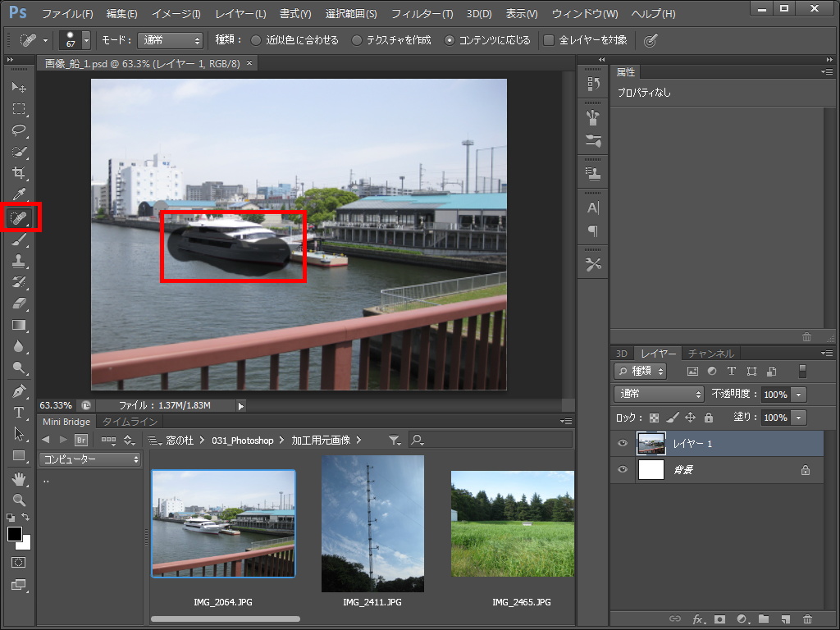The width and height of the screenshot is (840, 630).
Task: Select the Crop tool
Action: coord(19,173)
